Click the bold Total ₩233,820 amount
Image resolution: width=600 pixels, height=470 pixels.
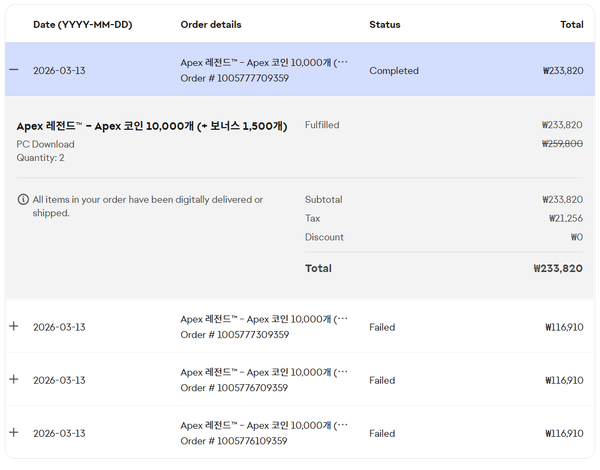click(558, 268)
